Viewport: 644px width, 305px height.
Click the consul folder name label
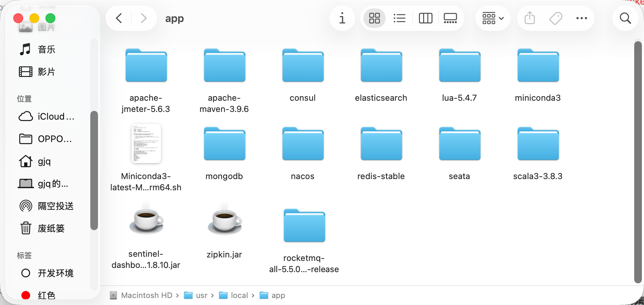coord(303,98)
